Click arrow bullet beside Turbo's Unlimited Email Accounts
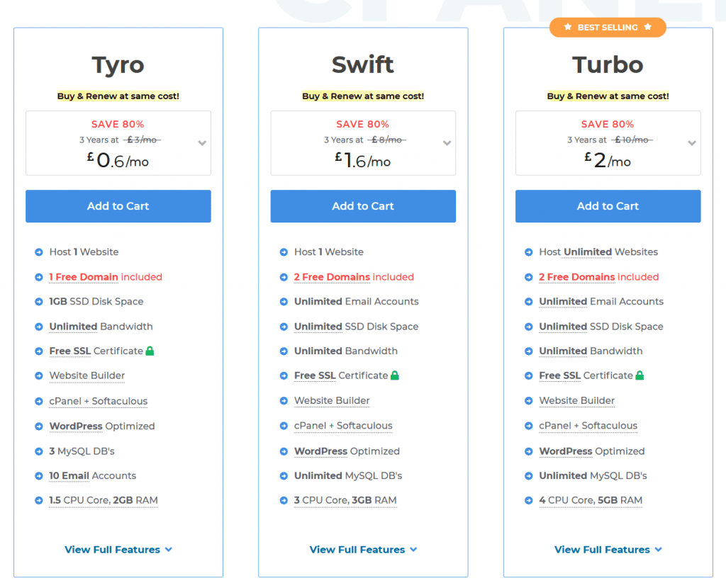Viewport: 726px width, 588px height. [x=529, y=302]
